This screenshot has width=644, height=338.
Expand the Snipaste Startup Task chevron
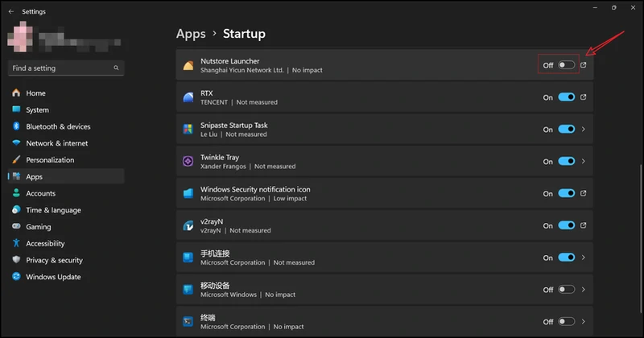(584, 130)
